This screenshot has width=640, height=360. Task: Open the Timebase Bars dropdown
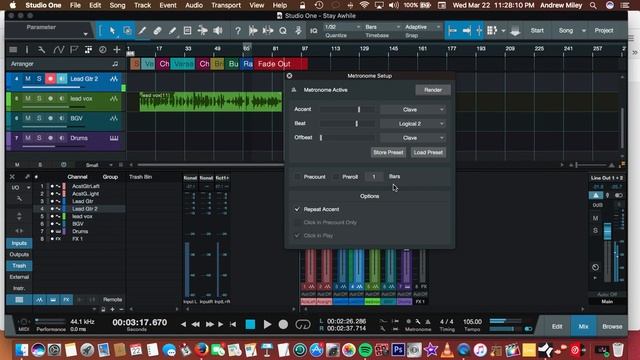click(382, 27)
